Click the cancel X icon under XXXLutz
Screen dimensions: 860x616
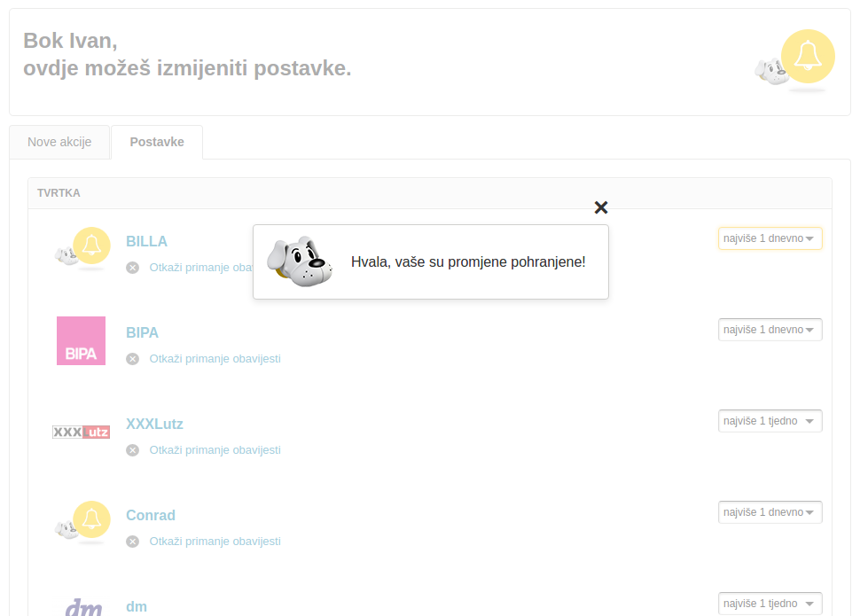pyautogui.click(x=132, y=450)
